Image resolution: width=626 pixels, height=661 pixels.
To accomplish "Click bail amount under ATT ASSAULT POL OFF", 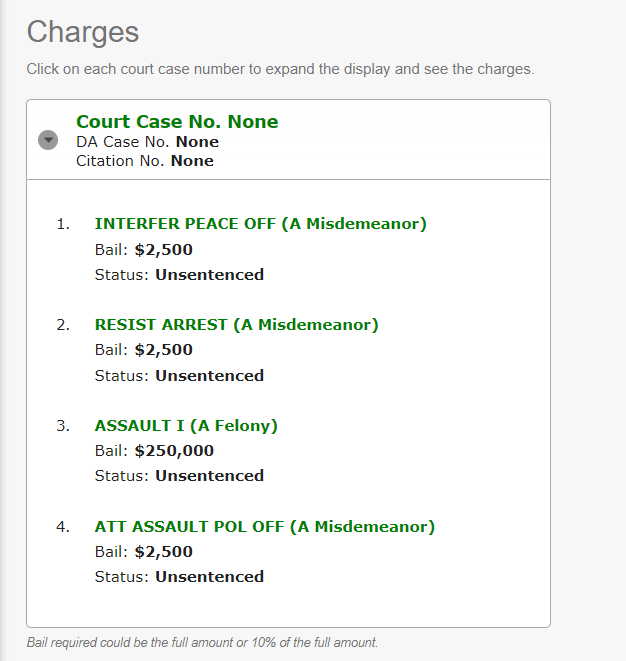I will 164,552.
